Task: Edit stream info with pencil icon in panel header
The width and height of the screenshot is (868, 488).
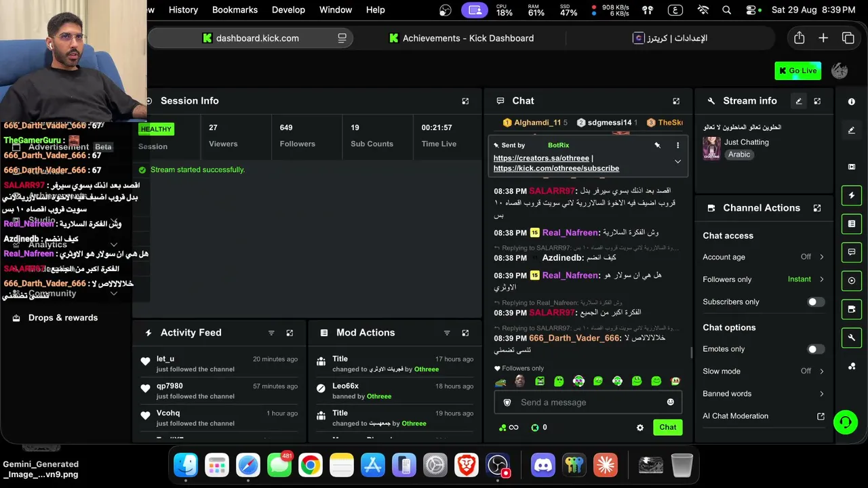Action: (799, 101)
